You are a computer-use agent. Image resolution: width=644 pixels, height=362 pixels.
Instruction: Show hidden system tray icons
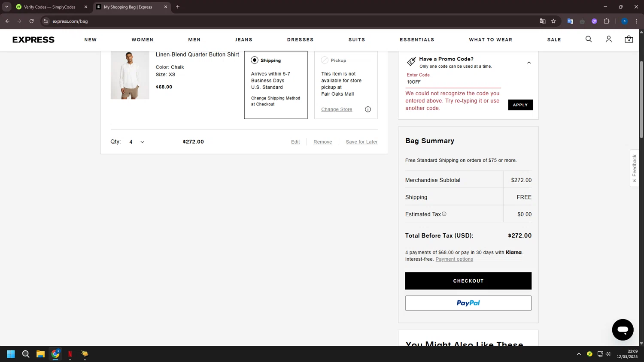[x=579, y=354]
